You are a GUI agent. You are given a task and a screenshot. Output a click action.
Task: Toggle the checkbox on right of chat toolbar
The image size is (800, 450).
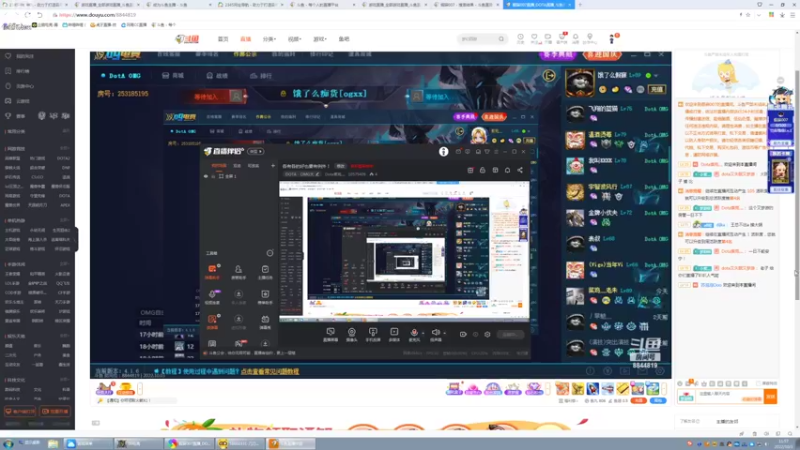click(759, 384)
